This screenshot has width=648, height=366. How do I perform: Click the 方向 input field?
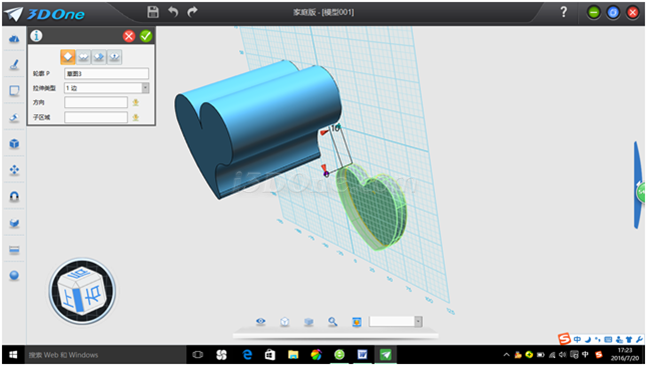pos(96,102)
